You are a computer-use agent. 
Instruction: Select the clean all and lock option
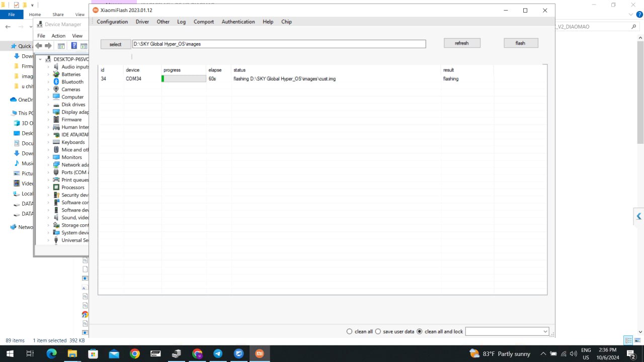(440, 331)
